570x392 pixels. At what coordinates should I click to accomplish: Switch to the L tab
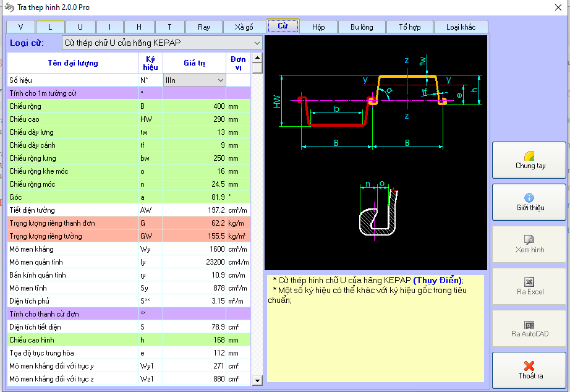coord(50,27)
